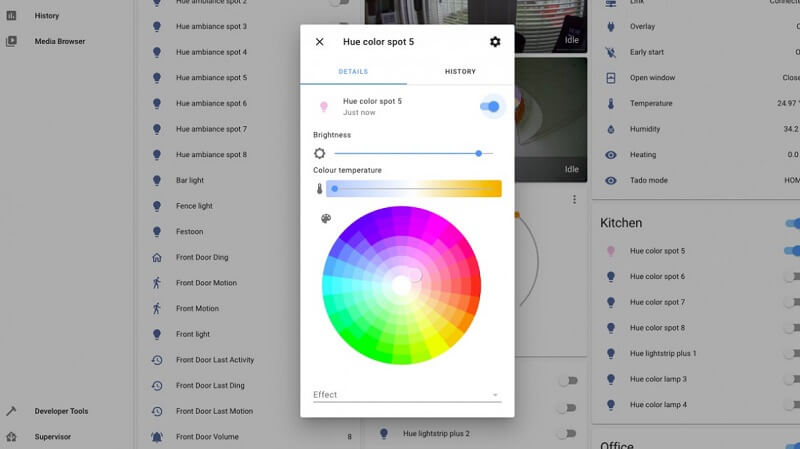The width and height of the screenshot is (800, 449).
Task: Click the Kitchen card heading
Action: 621,223
